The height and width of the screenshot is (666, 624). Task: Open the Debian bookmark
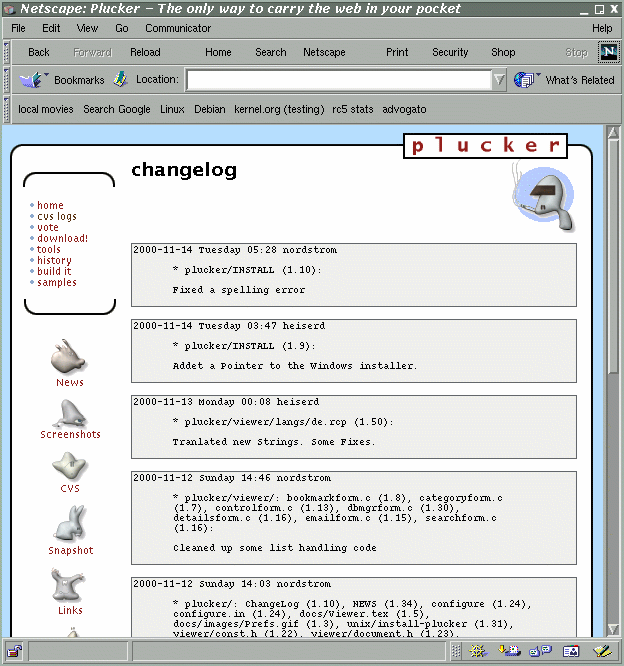click(210, 109)
